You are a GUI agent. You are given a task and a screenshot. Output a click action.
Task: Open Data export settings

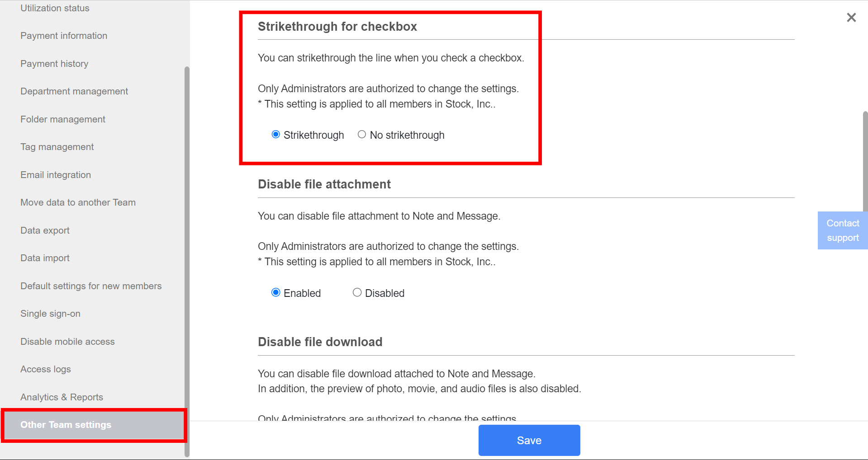point(45,230)
